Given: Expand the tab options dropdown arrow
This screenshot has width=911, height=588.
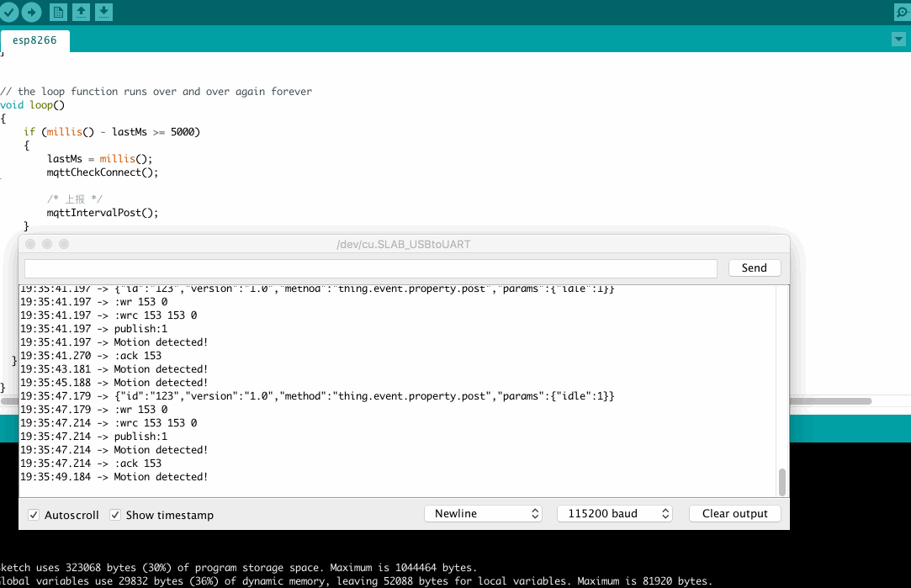Looking at the screenshot, I should 897,40.
